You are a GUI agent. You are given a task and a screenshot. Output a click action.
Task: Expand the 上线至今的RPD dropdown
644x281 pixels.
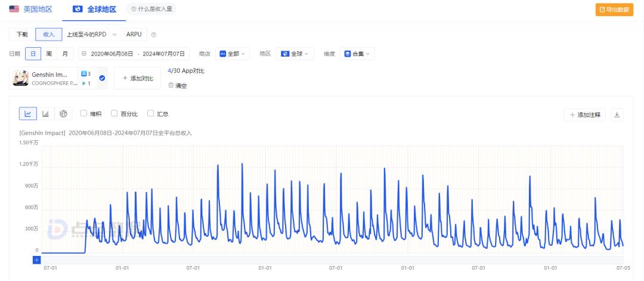(92, 35)
